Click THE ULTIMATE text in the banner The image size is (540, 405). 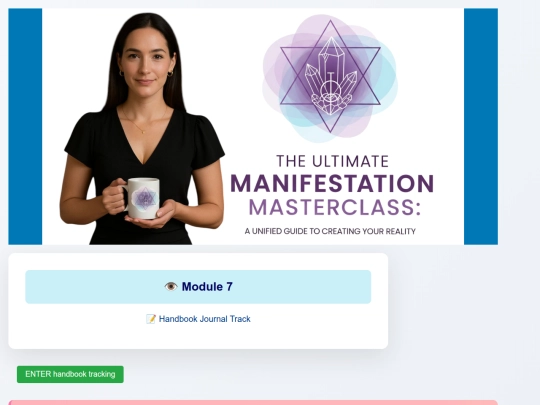click(332, 161)
